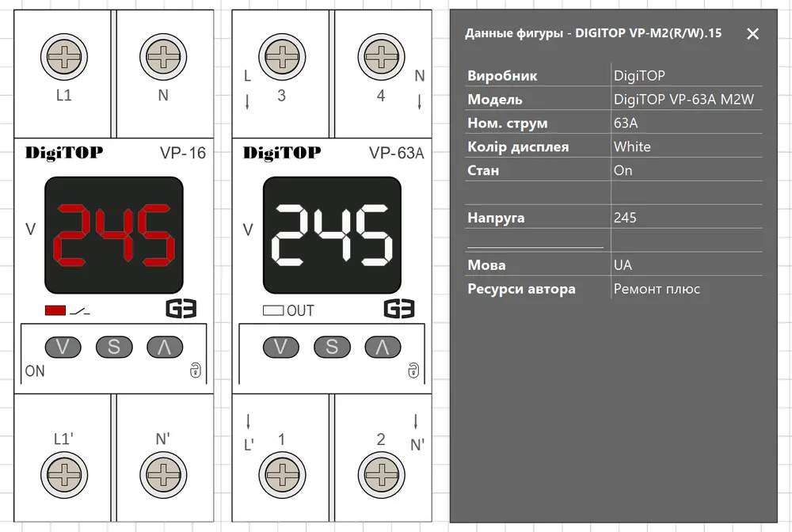
Task: Click the L input arrow on VP-63A
Action: click(247, 102)
